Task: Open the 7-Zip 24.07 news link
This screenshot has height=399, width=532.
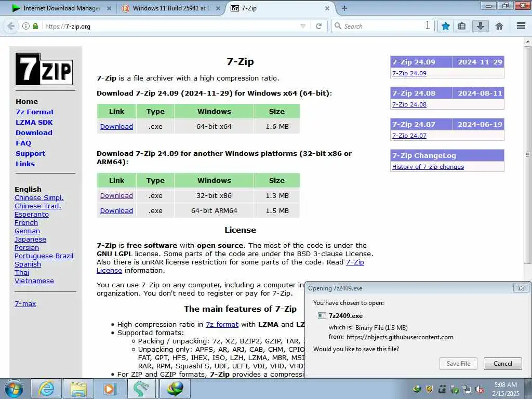Action: click(x=409, y=136)
